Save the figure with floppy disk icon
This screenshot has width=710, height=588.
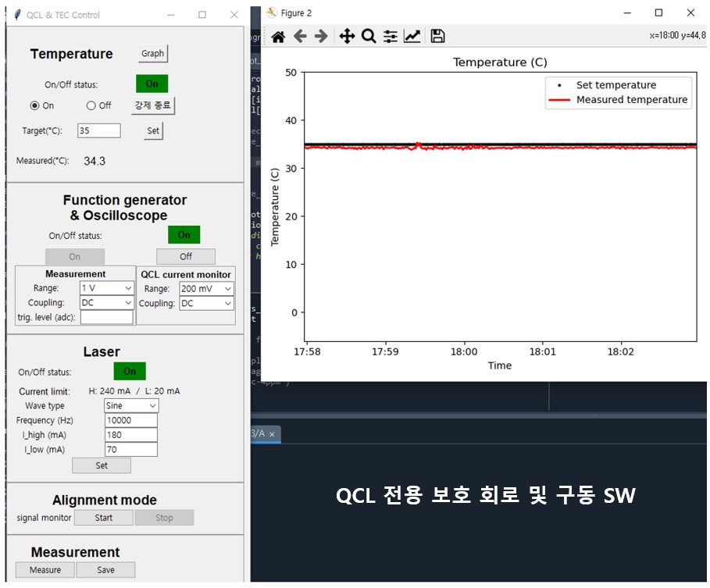coord(437,36)
